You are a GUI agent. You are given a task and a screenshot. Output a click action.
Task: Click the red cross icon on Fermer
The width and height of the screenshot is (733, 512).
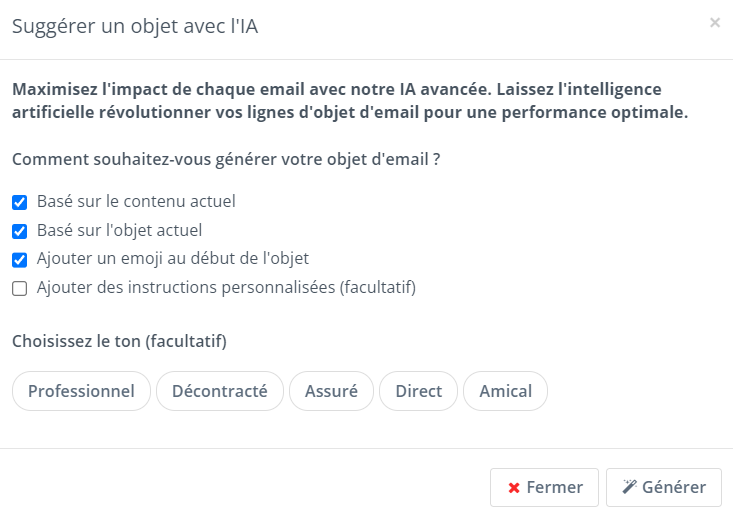point(514,488)
